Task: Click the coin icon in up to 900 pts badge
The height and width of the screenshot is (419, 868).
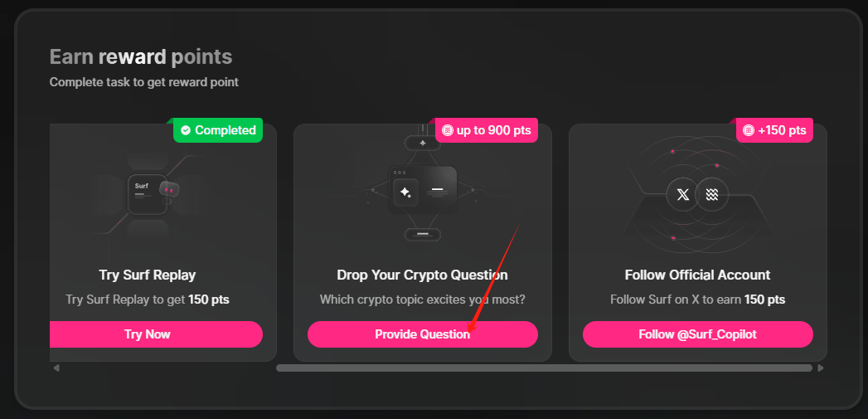Action: 448,130
